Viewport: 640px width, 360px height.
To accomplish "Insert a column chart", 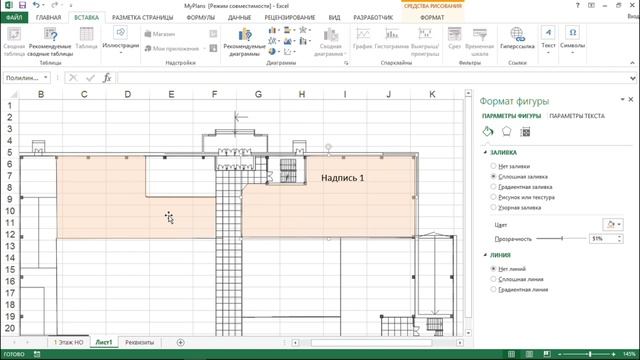I will click(273, 30).
